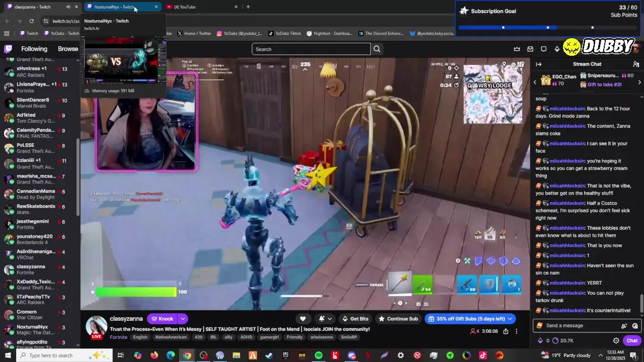
Task: Open NoxturnalNyx channel in sidebar
Action: pyautogui.click(x=40, y=330)
